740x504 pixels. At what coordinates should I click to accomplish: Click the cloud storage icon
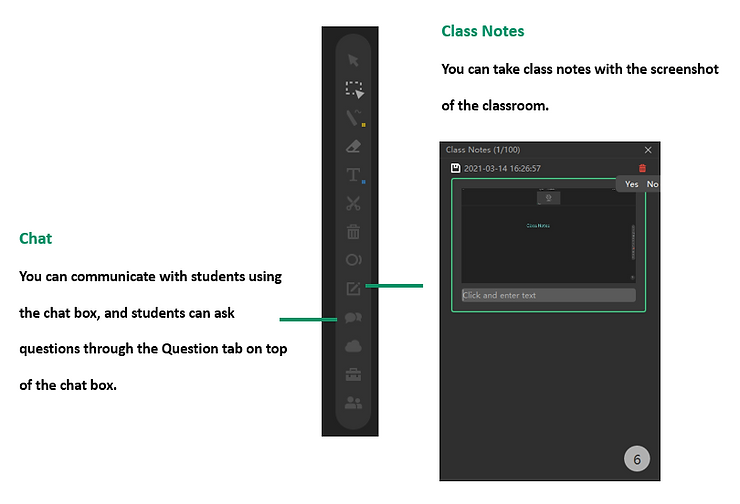pyautogui.click(x=353, y=347)
